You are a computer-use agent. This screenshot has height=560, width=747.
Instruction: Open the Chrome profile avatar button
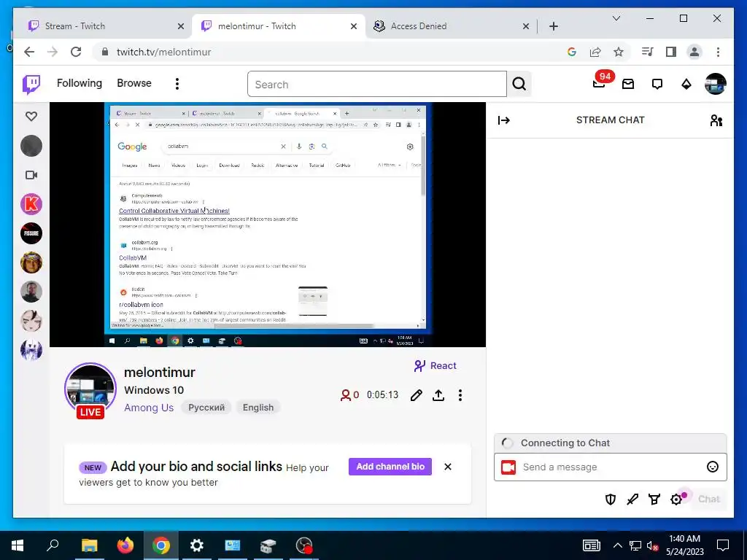[694, 52]
